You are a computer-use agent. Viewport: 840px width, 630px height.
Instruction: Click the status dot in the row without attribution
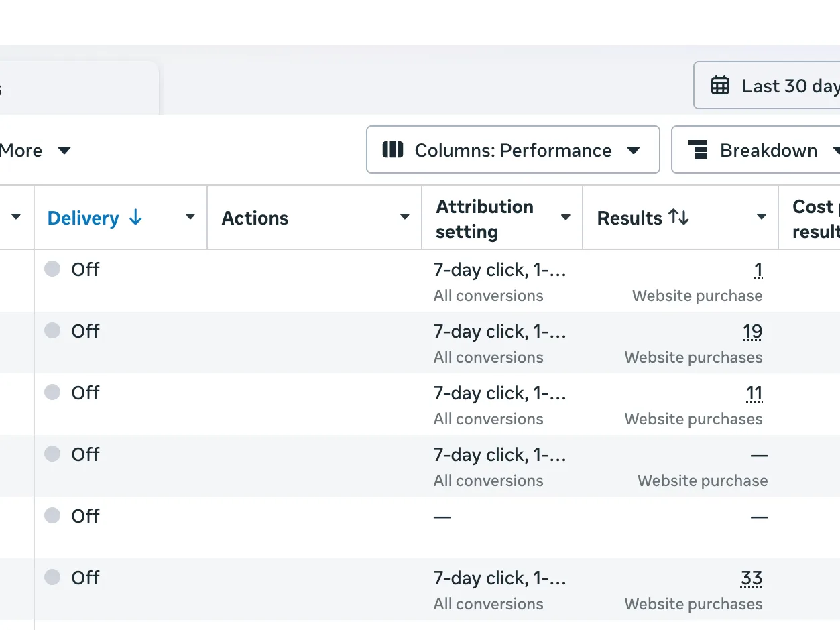click(x=52, y=515)
